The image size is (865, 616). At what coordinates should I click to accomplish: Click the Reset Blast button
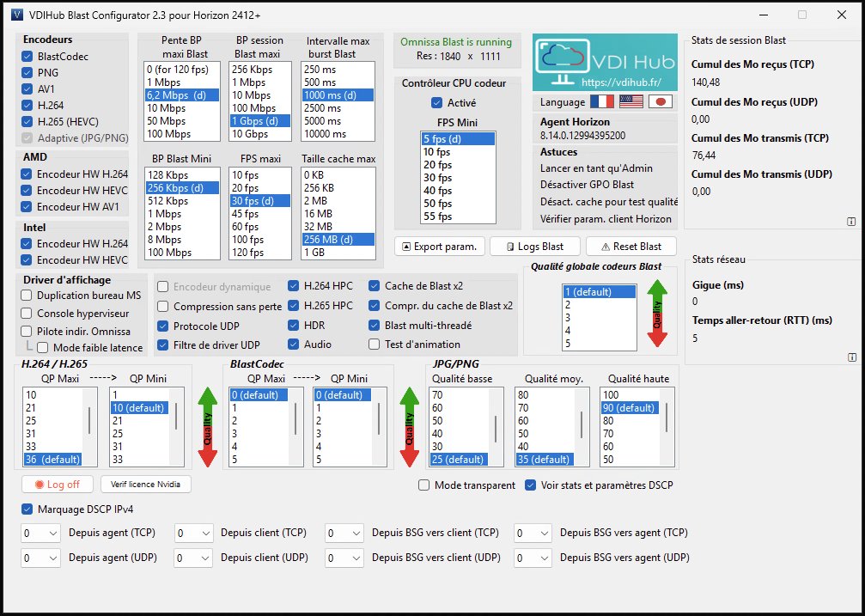(x=631, y=247)
